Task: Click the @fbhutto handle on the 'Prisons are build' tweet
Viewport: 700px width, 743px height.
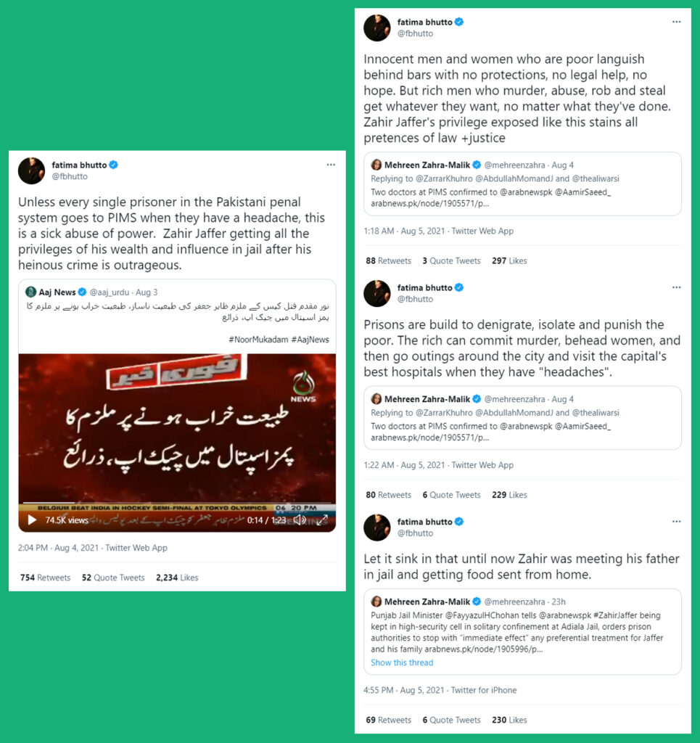Action: tap(415, 299)
